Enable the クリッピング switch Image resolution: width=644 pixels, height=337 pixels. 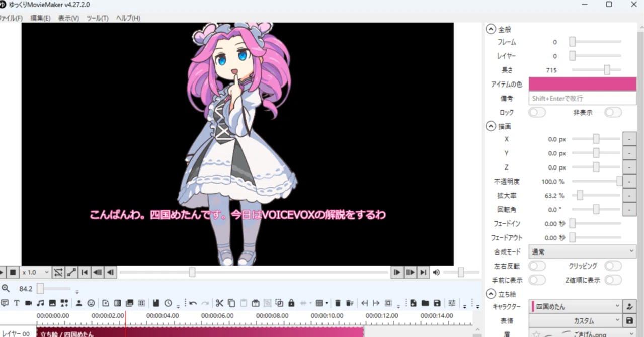tap(613, 266)
